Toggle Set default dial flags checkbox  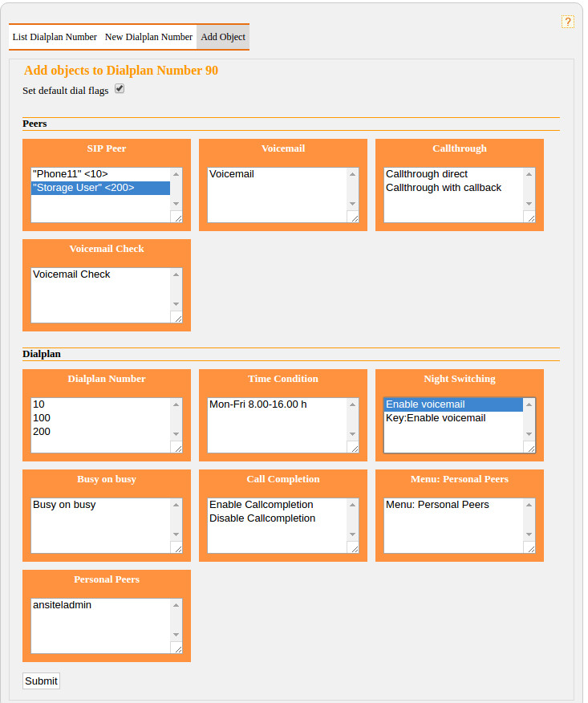tap(120, 89)
